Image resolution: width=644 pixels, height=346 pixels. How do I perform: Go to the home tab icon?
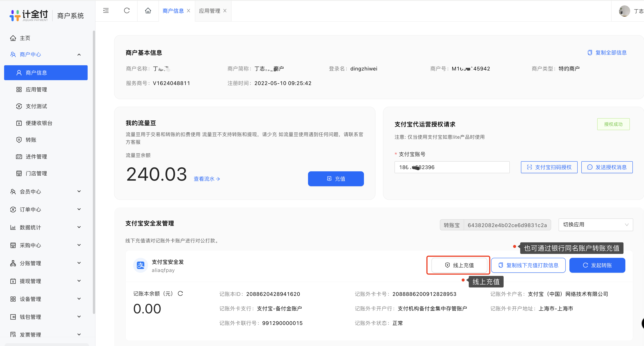tap(148, 10)
